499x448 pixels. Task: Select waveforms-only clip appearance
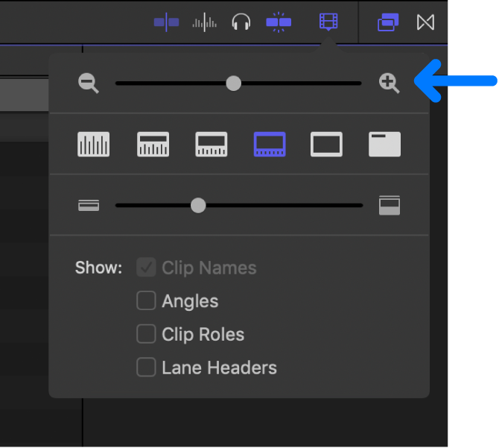(93, 144)
